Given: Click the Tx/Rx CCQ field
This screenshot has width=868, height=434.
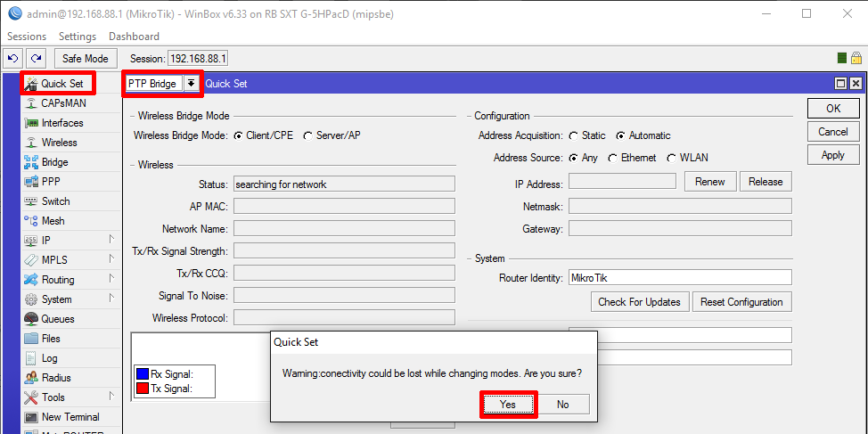Looking at the screenshot, I should [344, 273].
